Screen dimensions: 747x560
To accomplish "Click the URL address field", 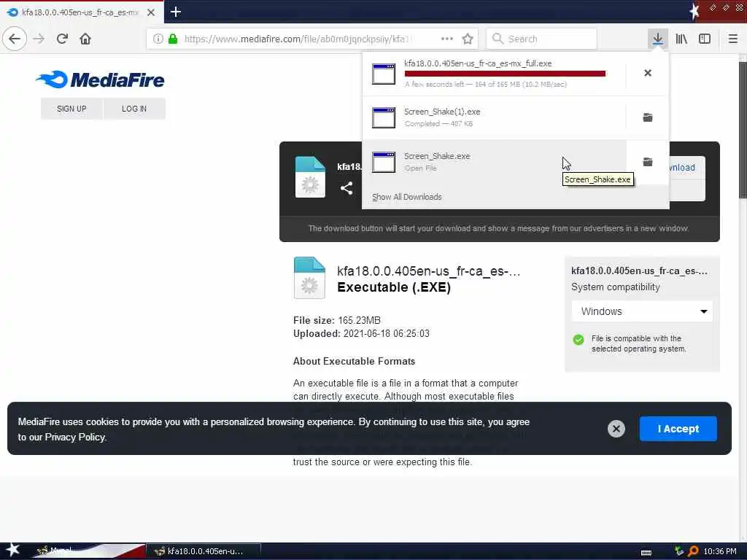I will (296, 39).
